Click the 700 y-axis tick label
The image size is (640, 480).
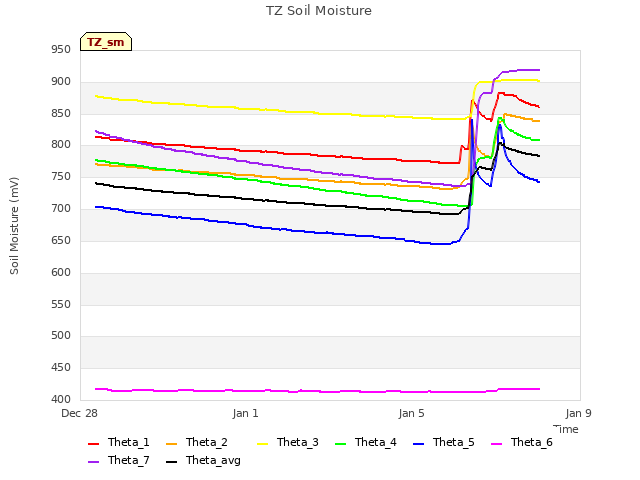coord(61,209)
